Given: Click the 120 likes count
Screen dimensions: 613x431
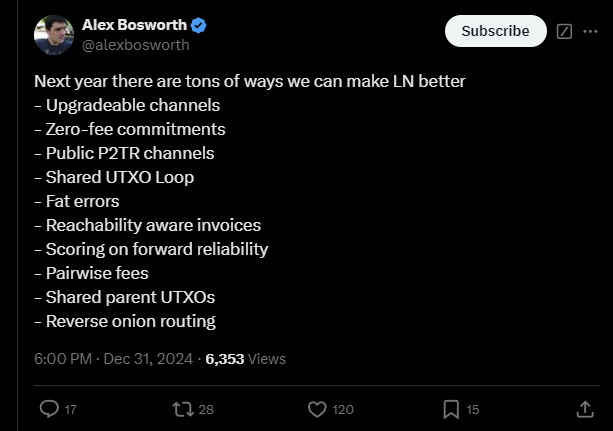Looking at the screenshot, I should point(343,409).
